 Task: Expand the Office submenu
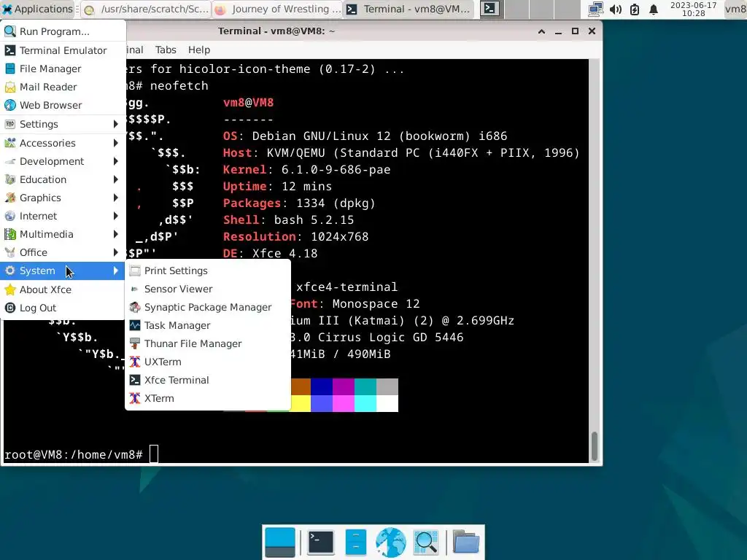click(x=63, y=252)
